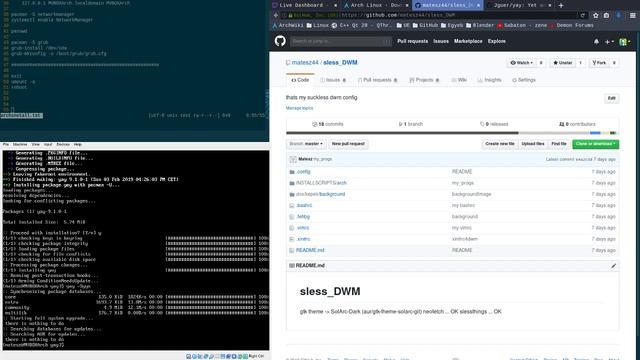Open the Egyeb bookmarks folder
The width and height of the screenshot is (640, 360).
[452, 25]
